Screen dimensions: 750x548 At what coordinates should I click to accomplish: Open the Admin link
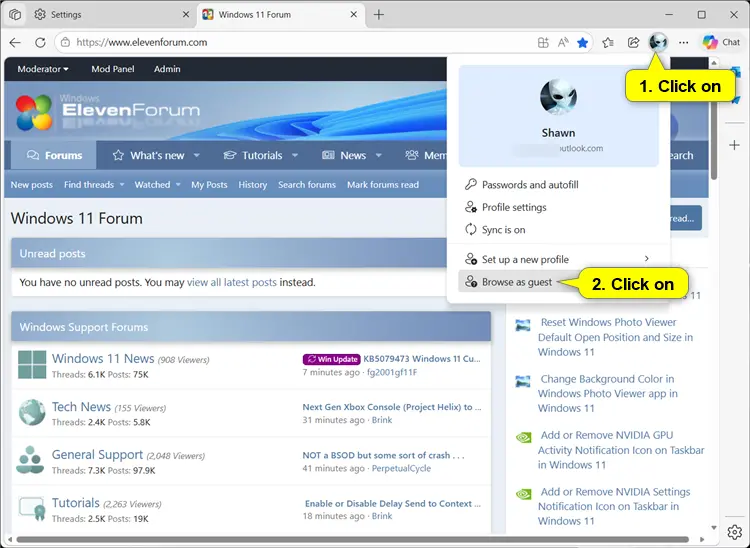click(x=167, y=69)
